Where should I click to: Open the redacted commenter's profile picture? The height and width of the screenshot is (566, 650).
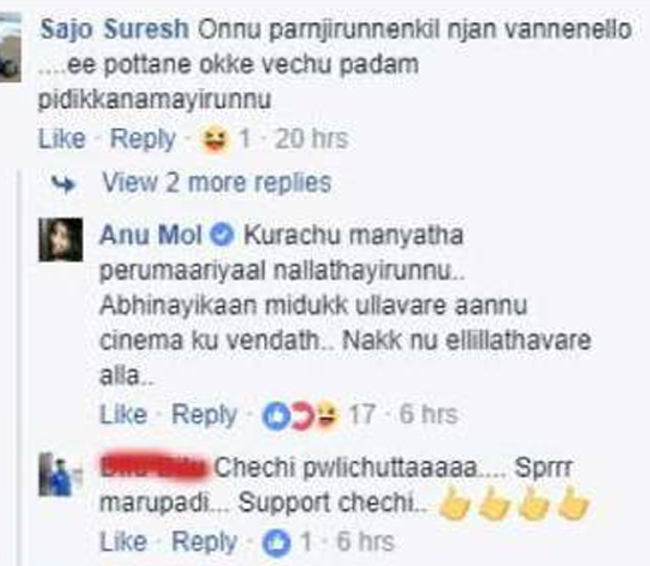(x=61, y=474)
